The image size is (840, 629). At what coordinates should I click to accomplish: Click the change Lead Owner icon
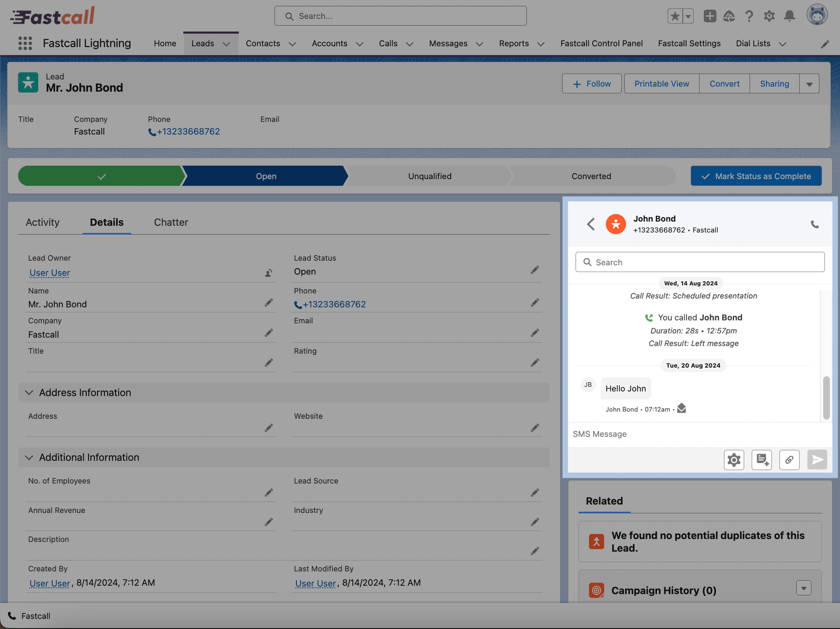269,273
